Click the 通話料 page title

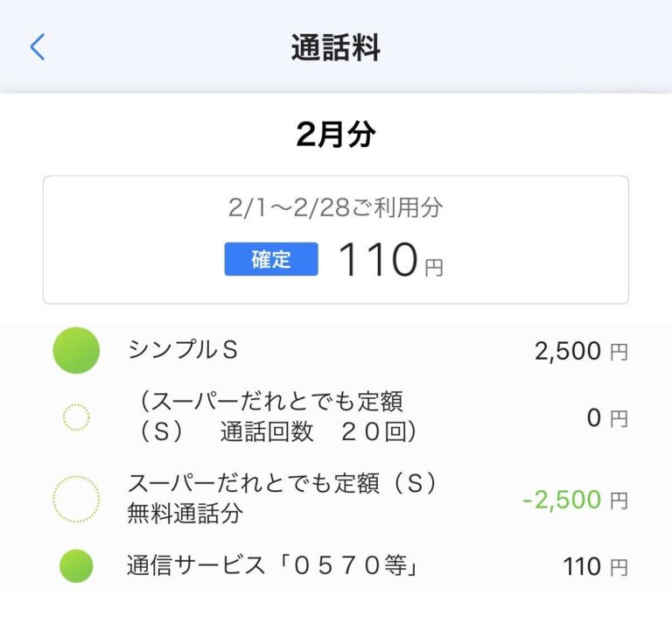(x=335, y=48)
